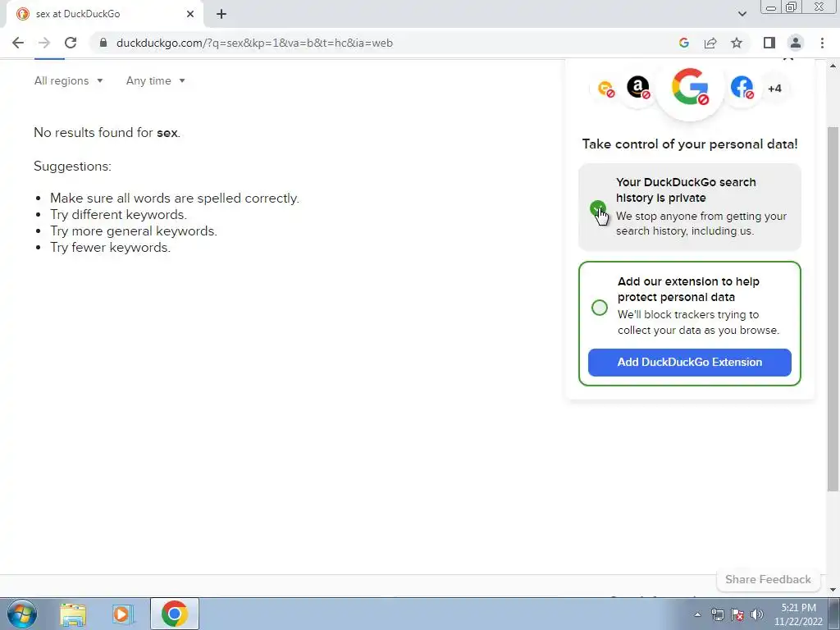The image size is (840, 630).
Task: Click the blocked Google tracker icon
Action: pos(690,87)
